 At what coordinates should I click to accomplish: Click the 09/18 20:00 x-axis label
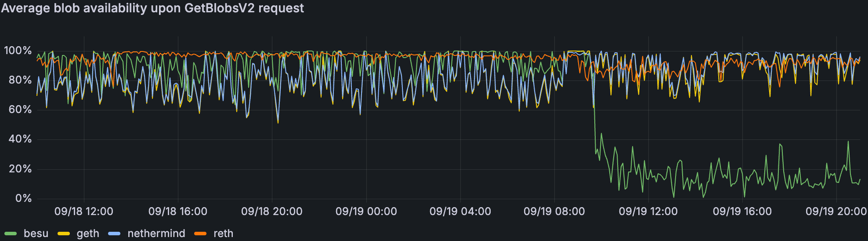coord(272,212)
